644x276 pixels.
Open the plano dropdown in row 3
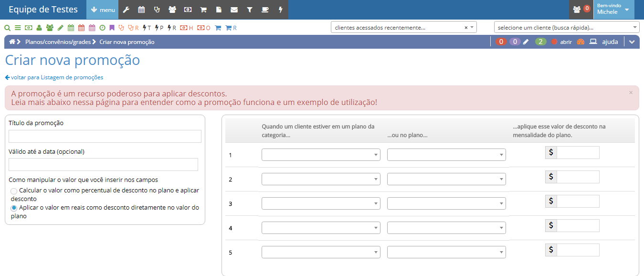pos(446,203)
